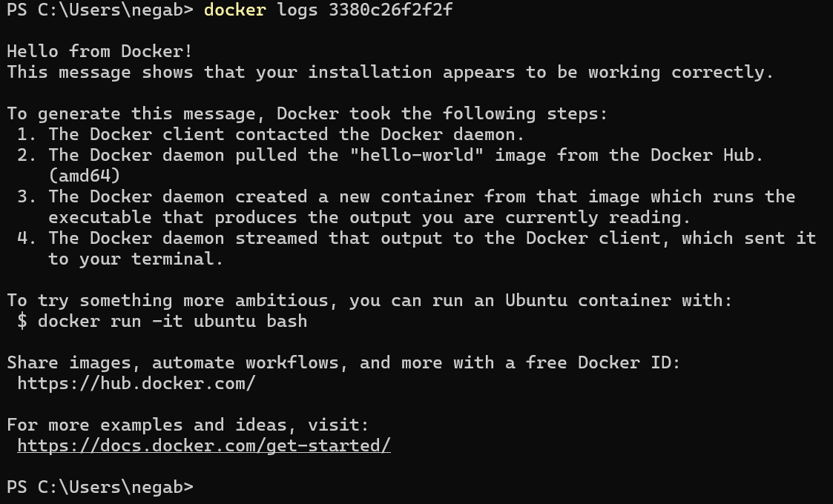This screenshot has width=833, height=504.
Task: Open the docs.docker.com get-started link
Action: pos(204,445)
